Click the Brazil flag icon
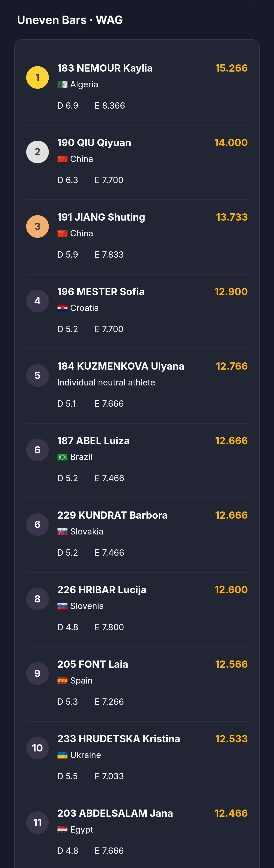Viewport: 274px width, 868px height. coord(62,457)
